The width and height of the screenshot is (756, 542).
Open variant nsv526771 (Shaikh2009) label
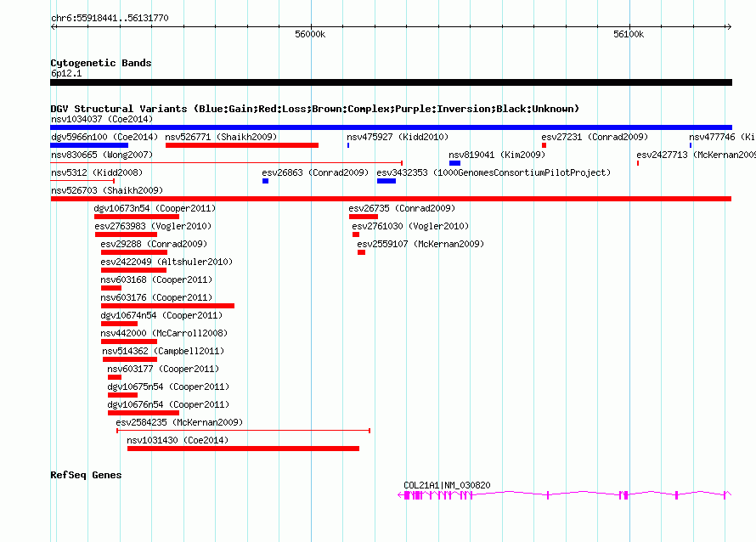point(221,137)
